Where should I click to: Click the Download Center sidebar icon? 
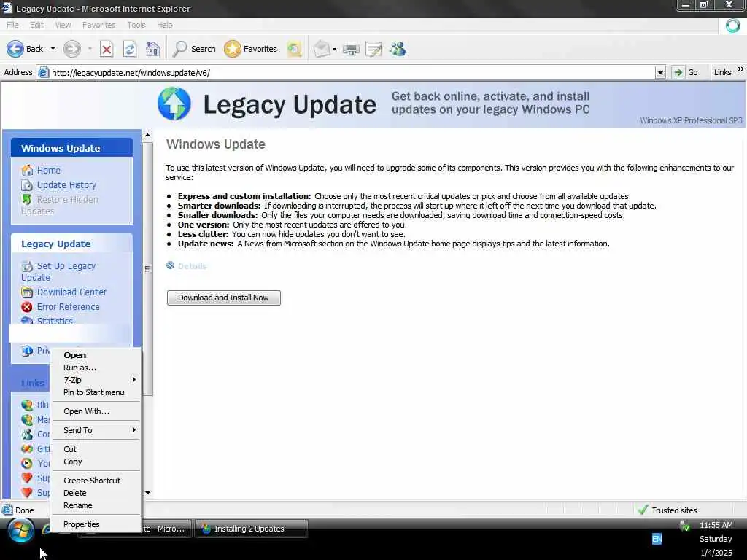pos(27,292)
